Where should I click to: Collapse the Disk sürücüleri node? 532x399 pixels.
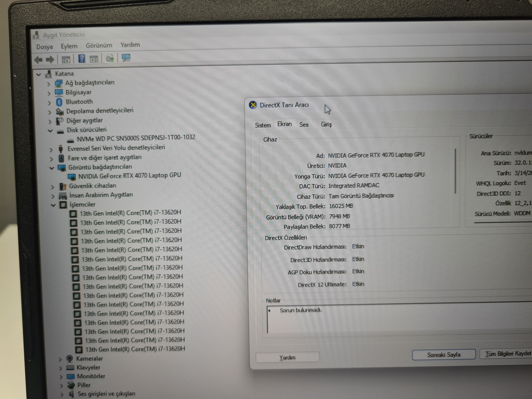pyautogui.click(x=50, y=131)
